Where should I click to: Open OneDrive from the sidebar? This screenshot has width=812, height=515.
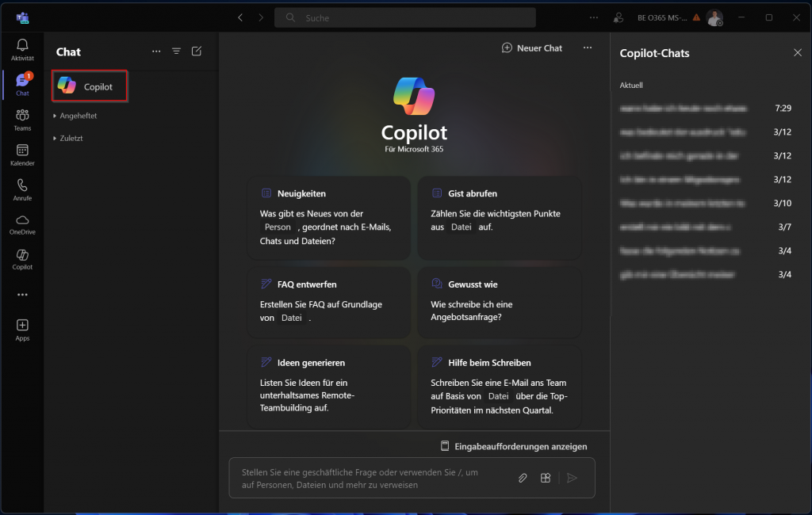coord(22,224)
